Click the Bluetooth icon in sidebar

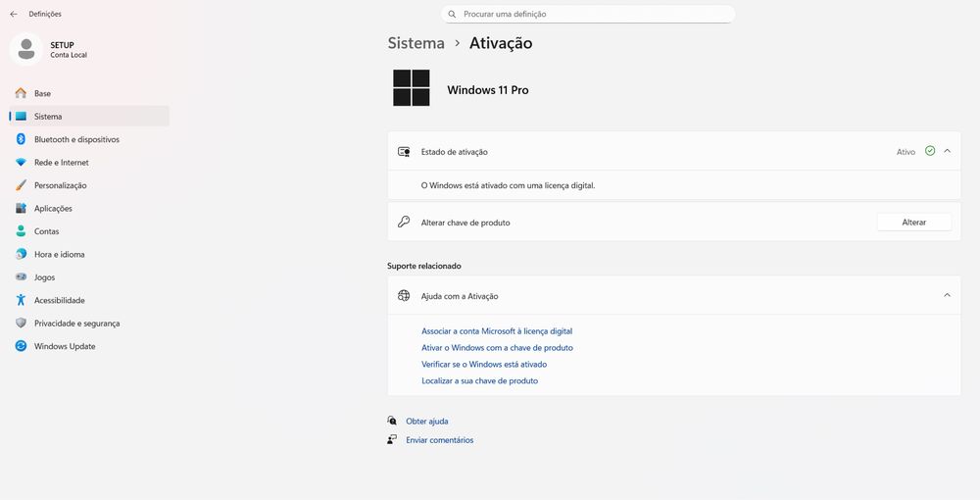[x=21, y=139]
